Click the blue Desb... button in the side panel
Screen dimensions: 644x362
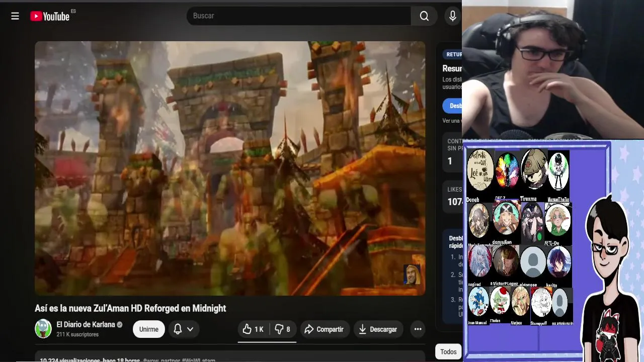[x=452, y=106]
